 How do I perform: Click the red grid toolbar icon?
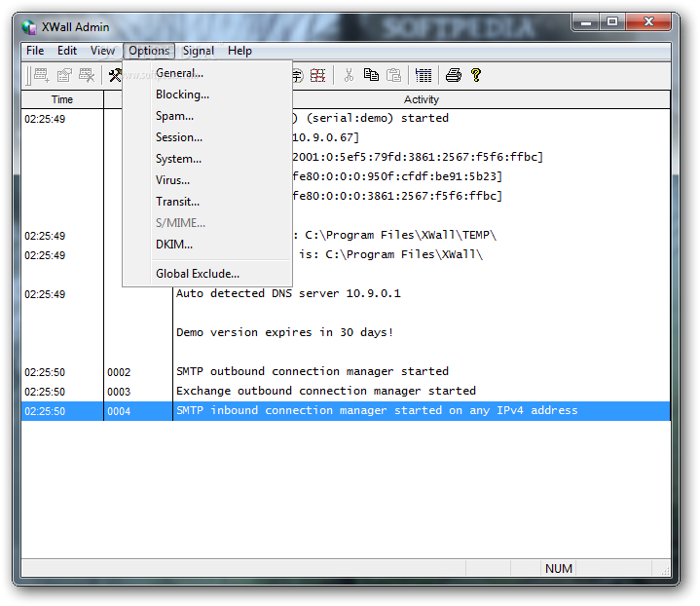pyautogui.click(x=317, y=75)
